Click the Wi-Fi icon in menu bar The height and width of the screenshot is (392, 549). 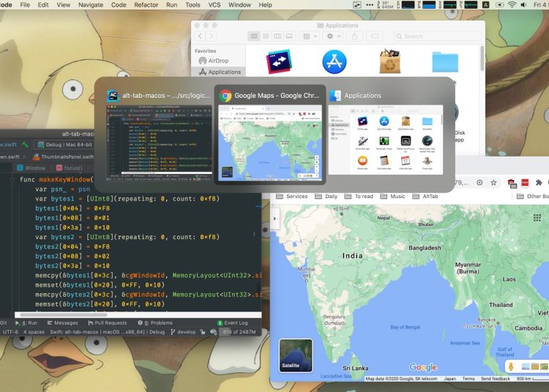512,4
